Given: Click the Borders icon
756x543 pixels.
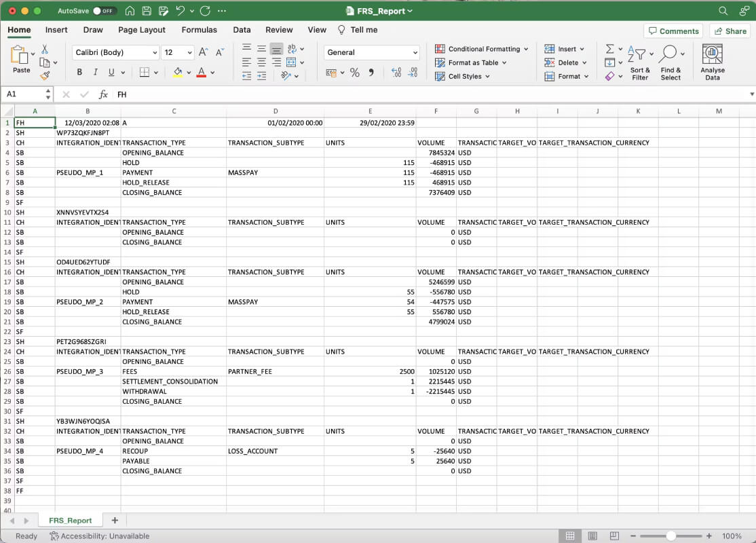Looking at the screenshot, I should coord(144,73).
